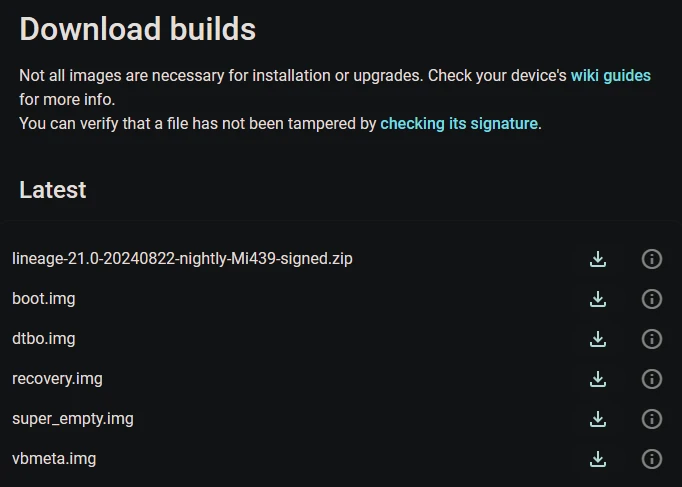The image size is (682, 487).
Task: Open info icon for vbmeta.img
Action: click(x=651, y=459)
